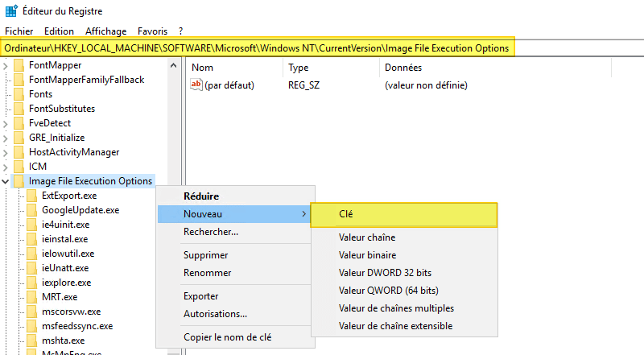644x355 pixels.
Task: Click the folder icon next to iexplore.exe
Action: [32, 283]
